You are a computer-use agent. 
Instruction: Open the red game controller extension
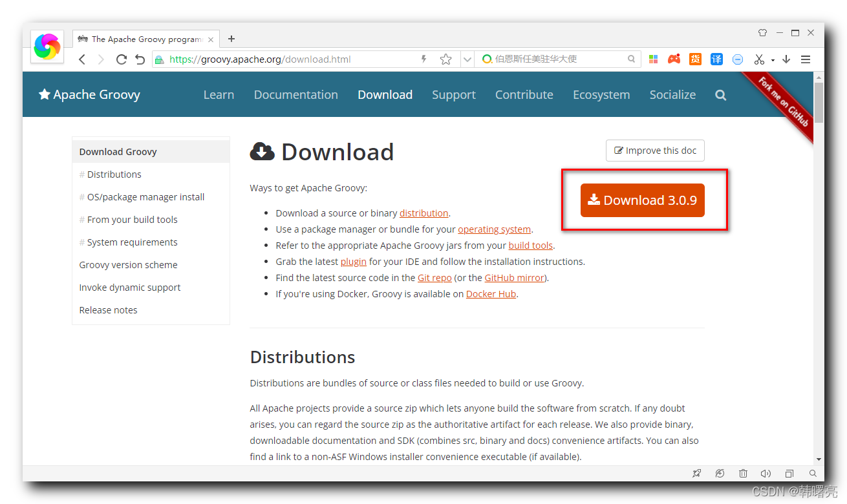coord(674,59)
